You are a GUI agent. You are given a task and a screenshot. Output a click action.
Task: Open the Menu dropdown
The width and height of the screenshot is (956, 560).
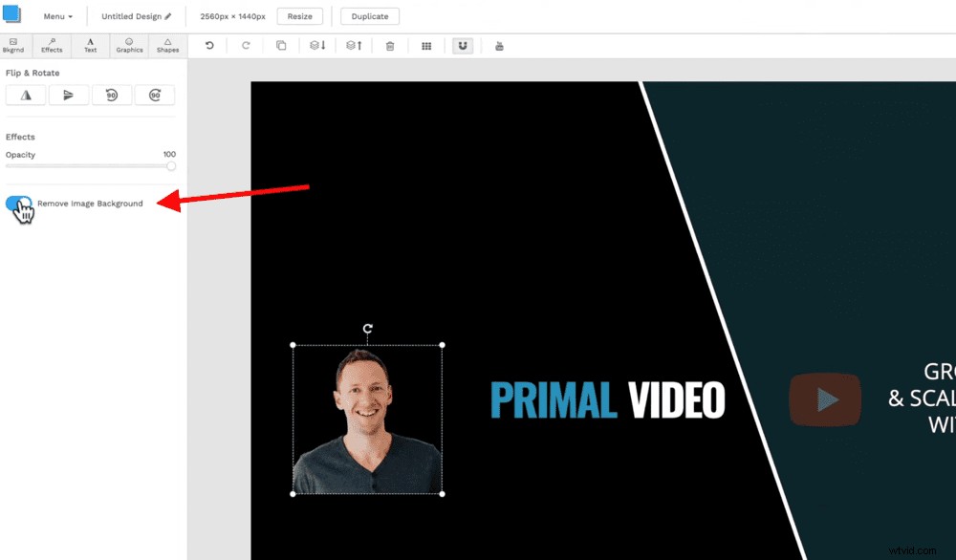(x=57, y=15)
